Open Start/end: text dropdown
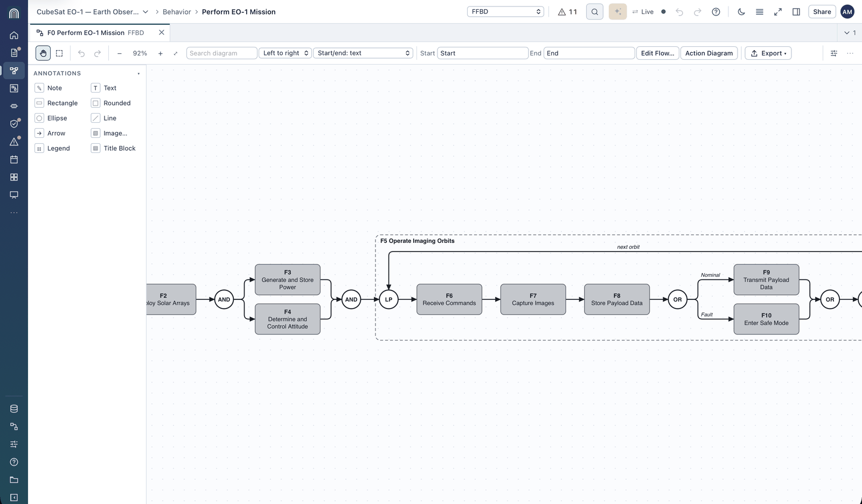 coord(363,53)
